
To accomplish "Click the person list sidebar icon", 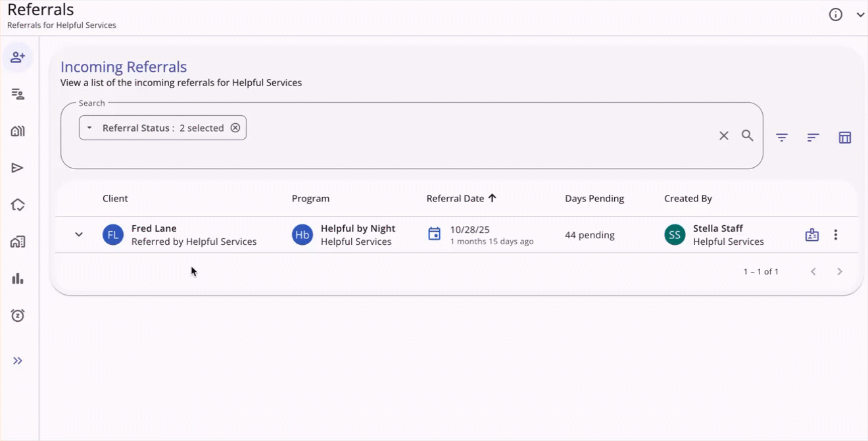I will pyautogui.click(x=18, y=94).
